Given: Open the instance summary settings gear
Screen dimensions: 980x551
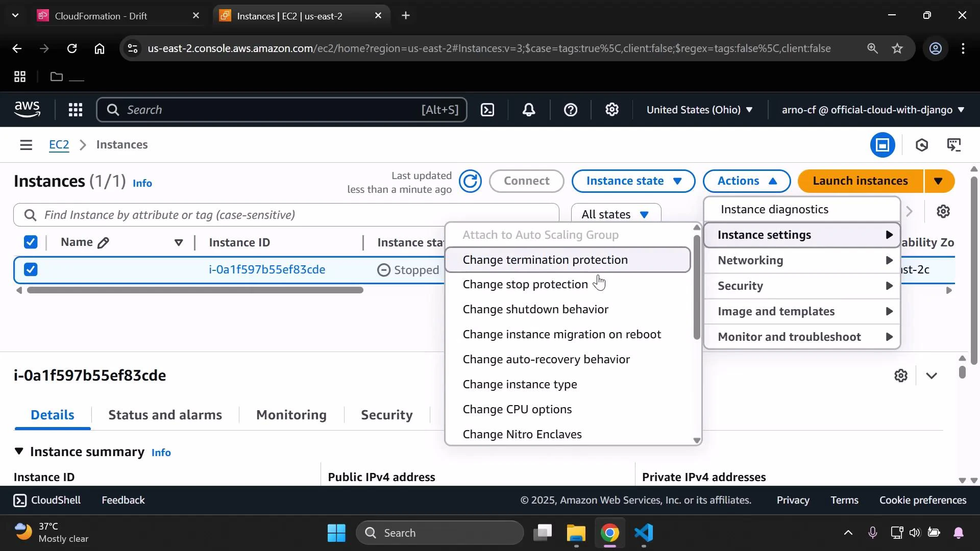Looking at the screenshot, I should click(901, 375).
